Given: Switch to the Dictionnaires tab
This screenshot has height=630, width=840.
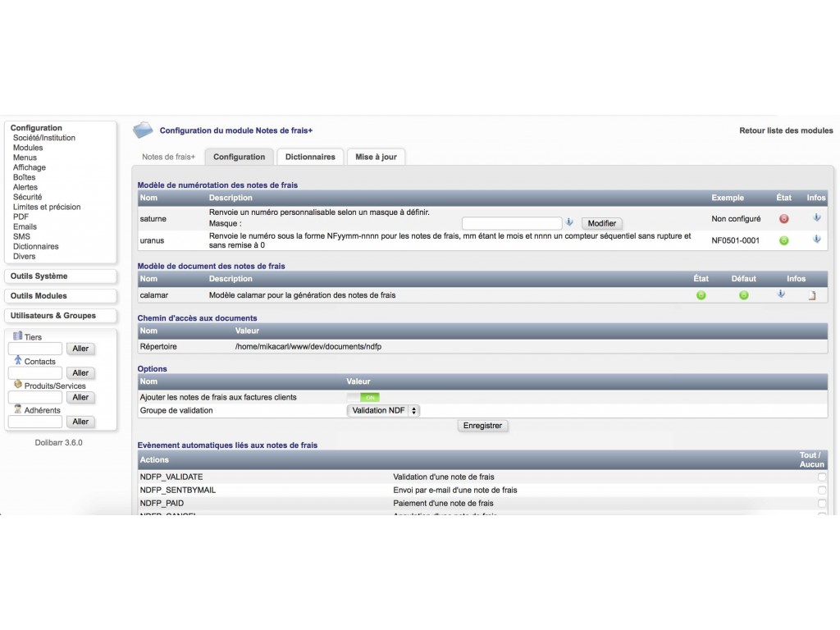Looking at the screenshot, I should [310, 157].
